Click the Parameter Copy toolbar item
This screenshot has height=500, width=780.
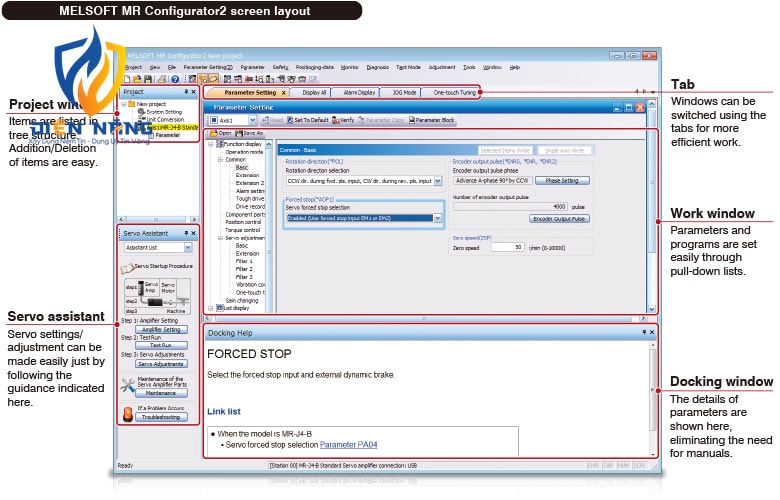point(381,120)
